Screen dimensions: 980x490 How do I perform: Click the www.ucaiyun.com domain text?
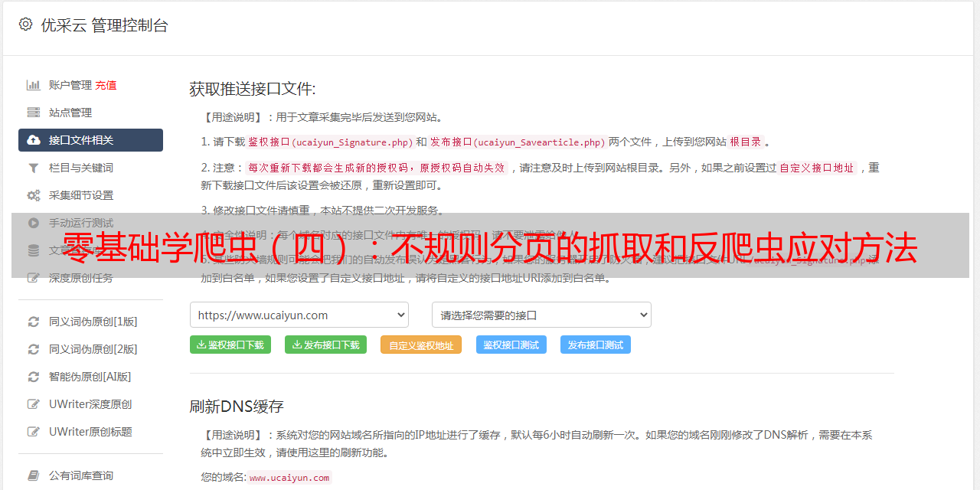pyautogui.click(x=289, y=477)
